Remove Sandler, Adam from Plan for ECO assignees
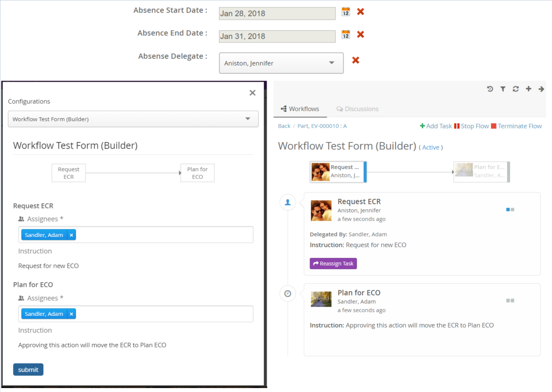This screenshot has height=392, width=552. tap(71, 314)
